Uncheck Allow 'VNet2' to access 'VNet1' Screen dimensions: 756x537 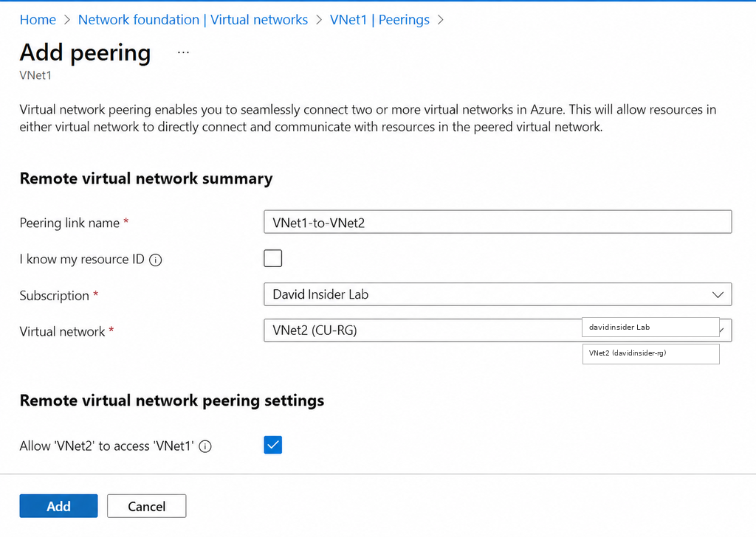(x=273, y=445)
